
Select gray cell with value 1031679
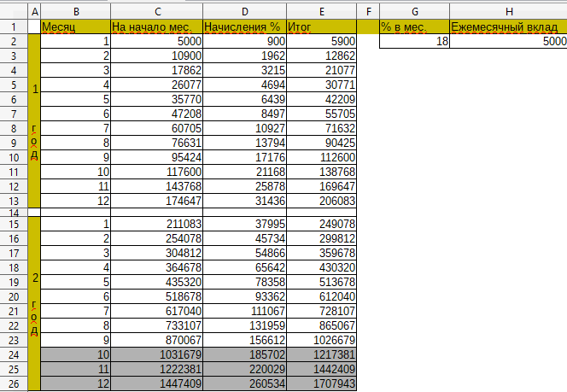[x=157, y=354]
